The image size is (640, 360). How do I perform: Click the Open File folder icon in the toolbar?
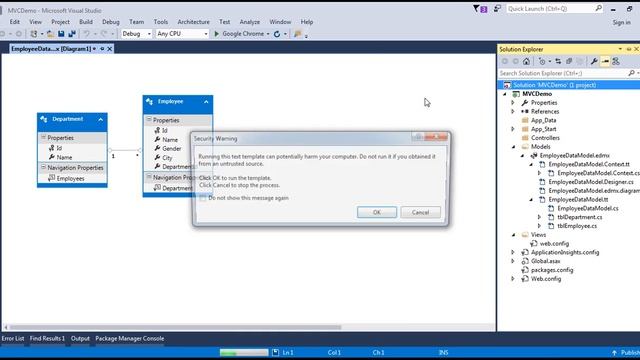(50, 34)
